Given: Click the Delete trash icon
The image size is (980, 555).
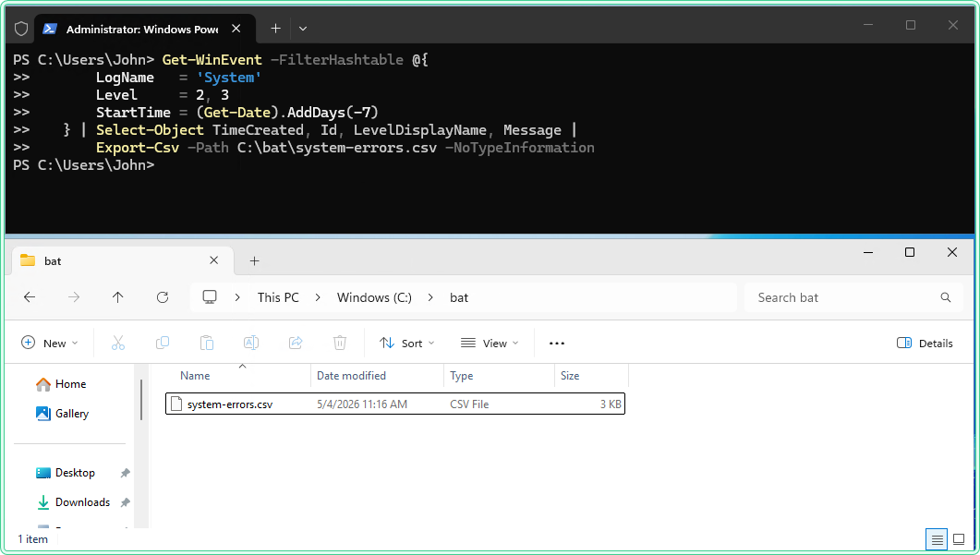Looking at the screenshot, I should 339,343.
